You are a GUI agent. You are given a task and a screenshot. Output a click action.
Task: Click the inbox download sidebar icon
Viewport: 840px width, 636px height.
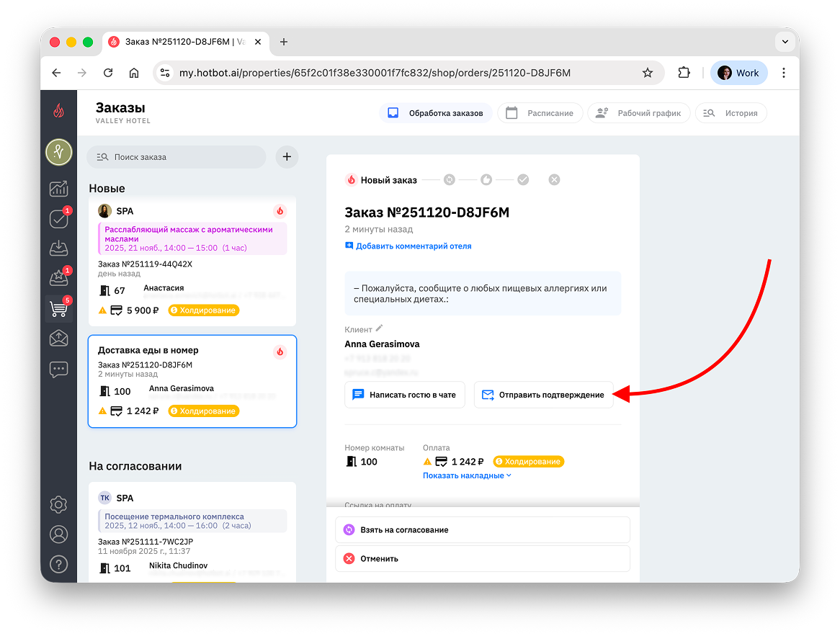click(58, 248)
